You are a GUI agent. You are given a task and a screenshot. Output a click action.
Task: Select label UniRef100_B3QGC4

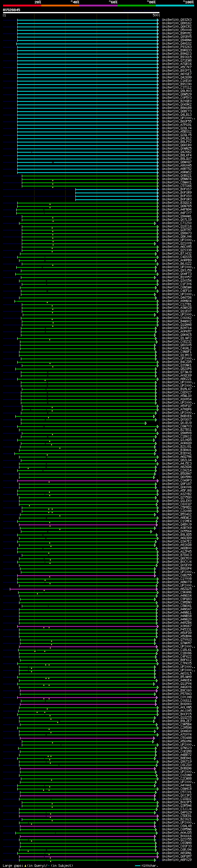coord(177,203)
